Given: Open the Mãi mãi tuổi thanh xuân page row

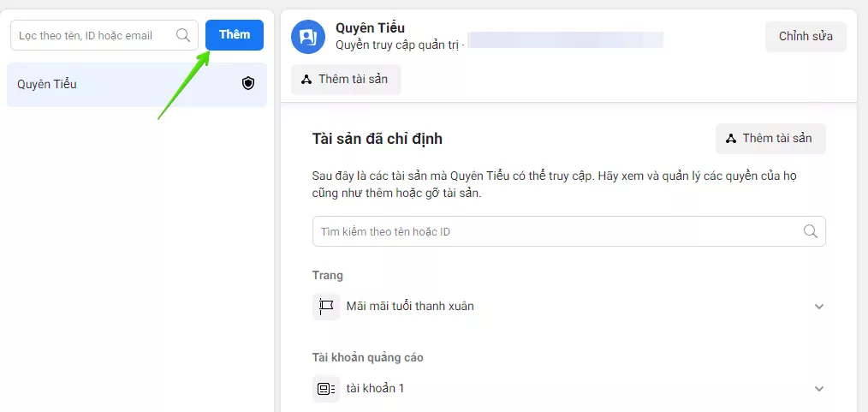Looking at the screenshot, I should (x=409, y=306).
